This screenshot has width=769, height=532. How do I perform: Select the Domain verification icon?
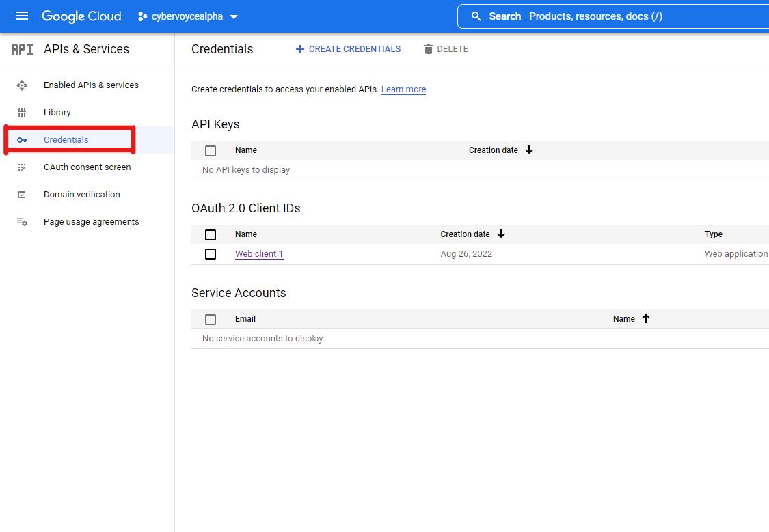click(x=21, y=194)
